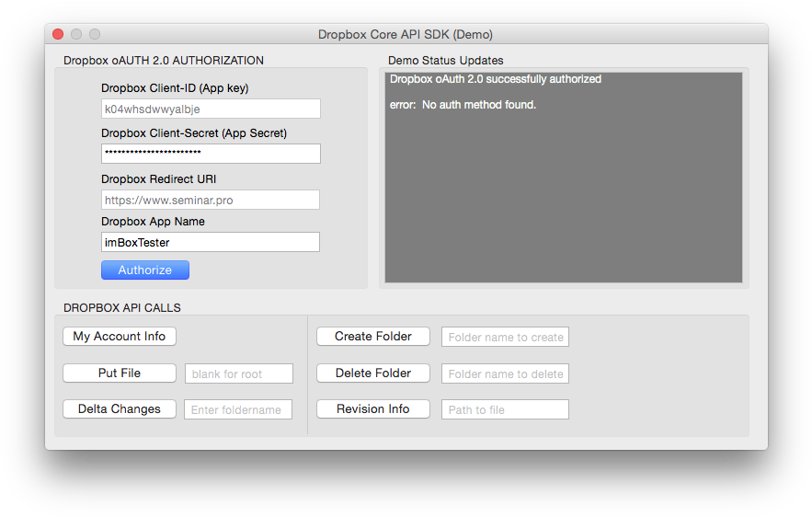This screenshot has width=812, height=517.
Task: Click 'error: No auth method found.' line
Action: click(463, 105)
